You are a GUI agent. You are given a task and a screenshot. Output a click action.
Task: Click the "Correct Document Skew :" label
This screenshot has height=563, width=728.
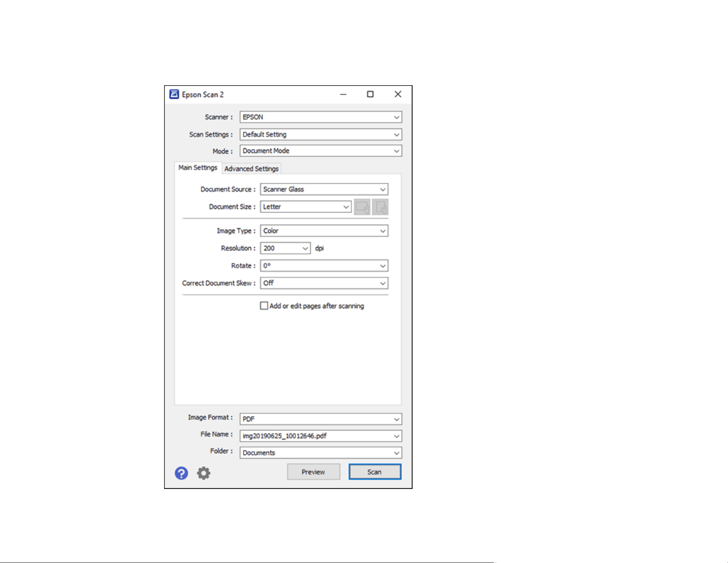[219, 283]
